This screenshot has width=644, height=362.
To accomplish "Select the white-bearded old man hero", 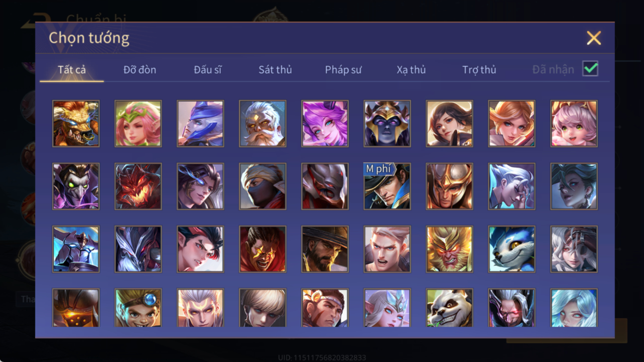I will click(x=262, y=124).
